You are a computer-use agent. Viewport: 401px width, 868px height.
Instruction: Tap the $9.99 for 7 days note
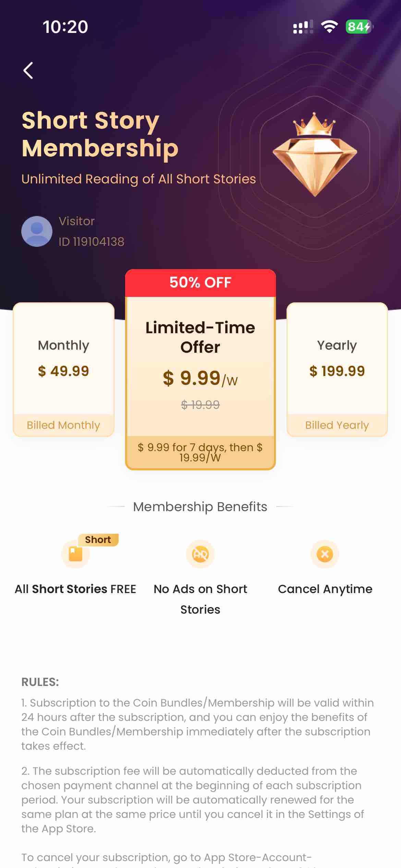(200, 452)
